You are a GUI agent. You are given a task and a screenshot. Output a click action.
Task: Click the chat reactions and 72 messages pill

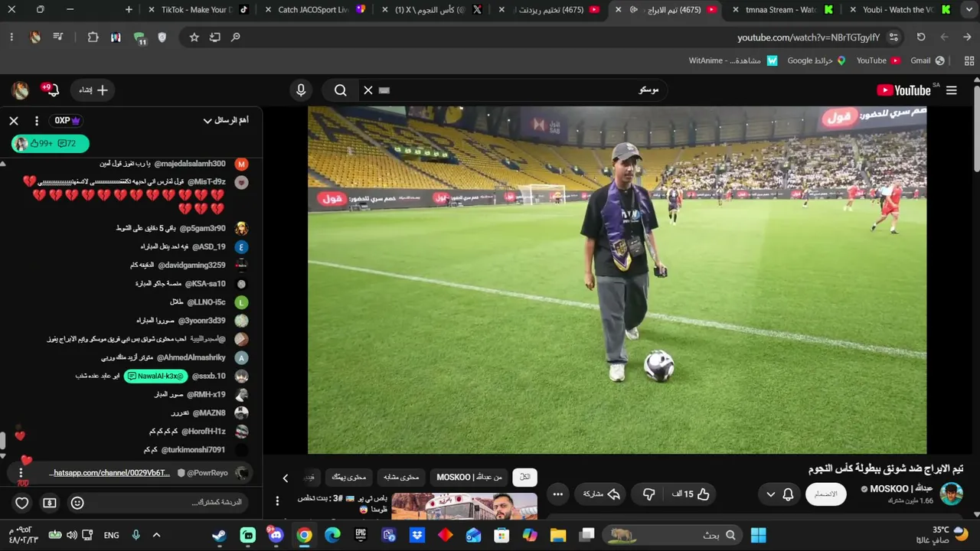(51, 143)
